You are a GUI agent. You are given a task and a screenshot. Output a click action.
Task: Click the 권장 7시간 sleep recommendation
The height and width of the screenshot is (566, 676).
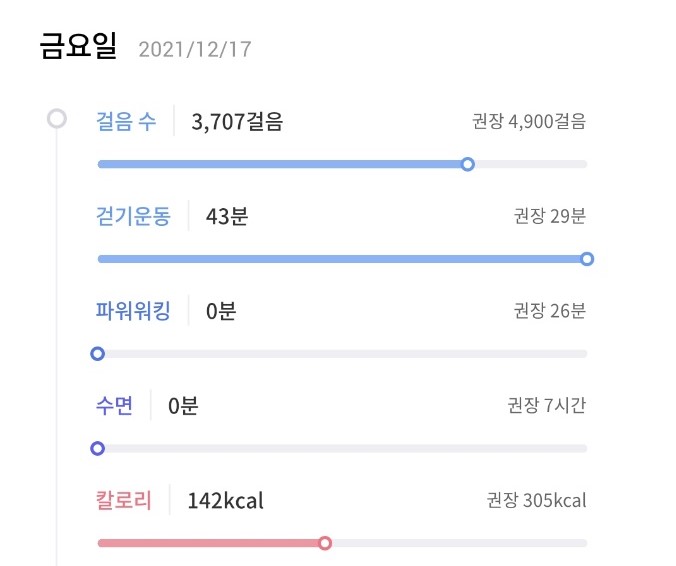(547, 406)
